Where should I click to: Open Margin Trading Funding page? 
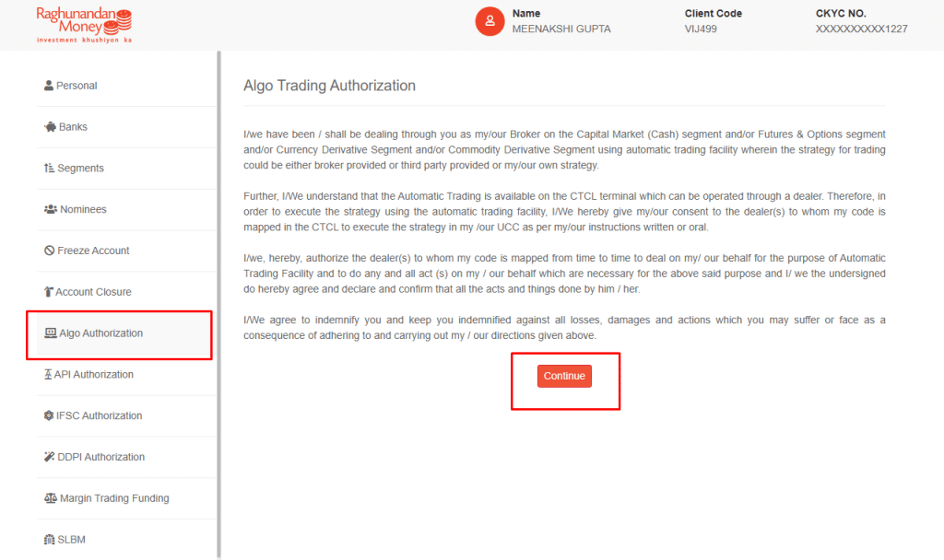(x=126, y=498)
